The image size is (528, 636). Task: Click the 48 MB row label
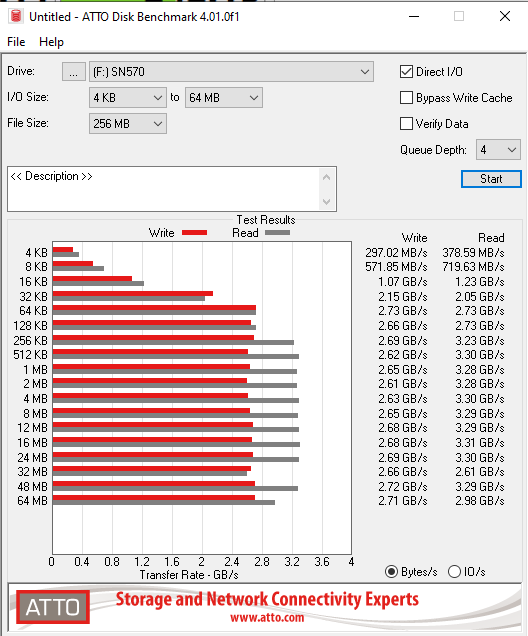coord(32,486)
